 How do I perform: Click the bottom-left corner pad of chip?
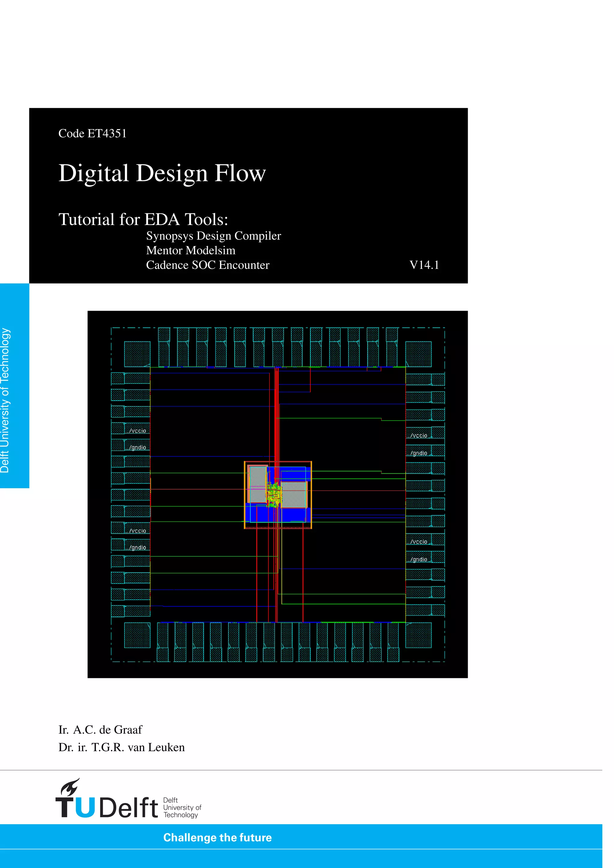(137, 635)
